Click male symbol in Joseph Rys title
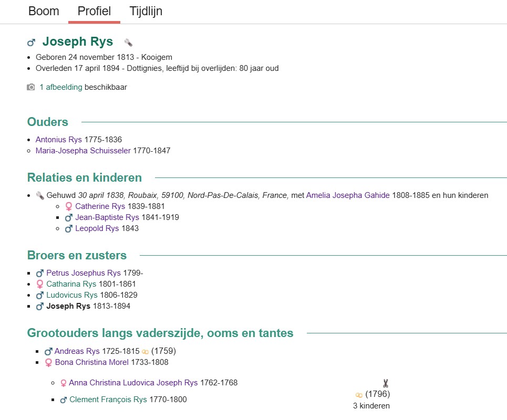Viewport: 507px width, 420px height. point(31,43)
